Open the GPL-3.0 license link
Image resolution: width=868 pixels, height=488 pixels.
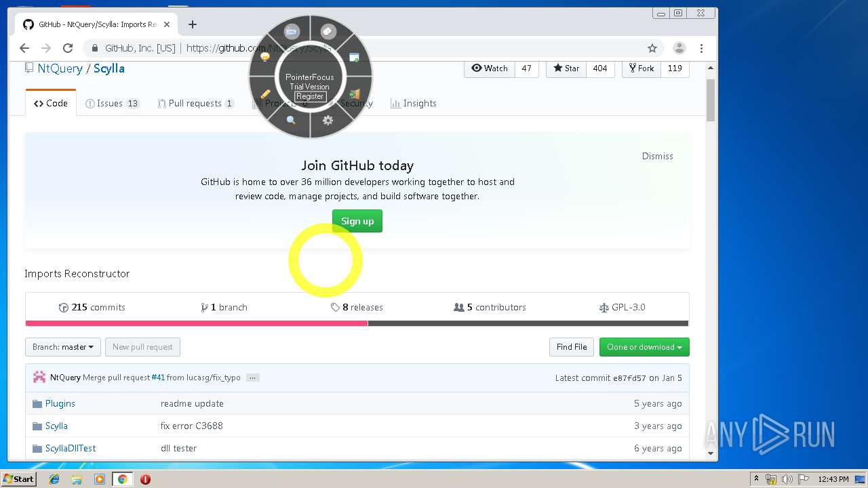click(x=623, y=307)
